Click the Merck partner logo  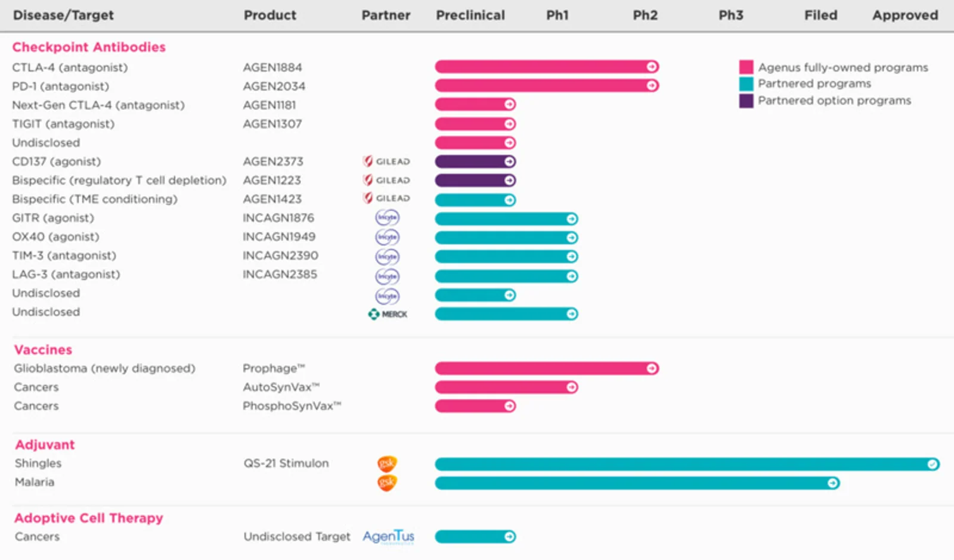(x=388, y=314)
